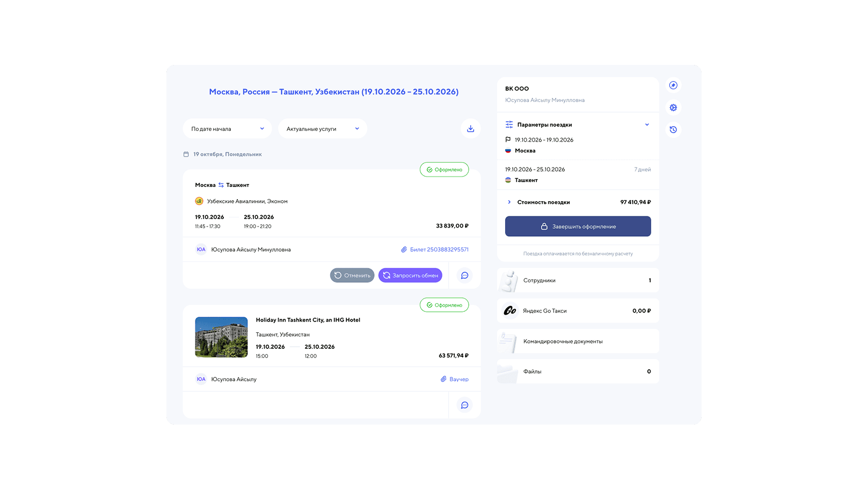Click the download icon button

click(470, 129)
